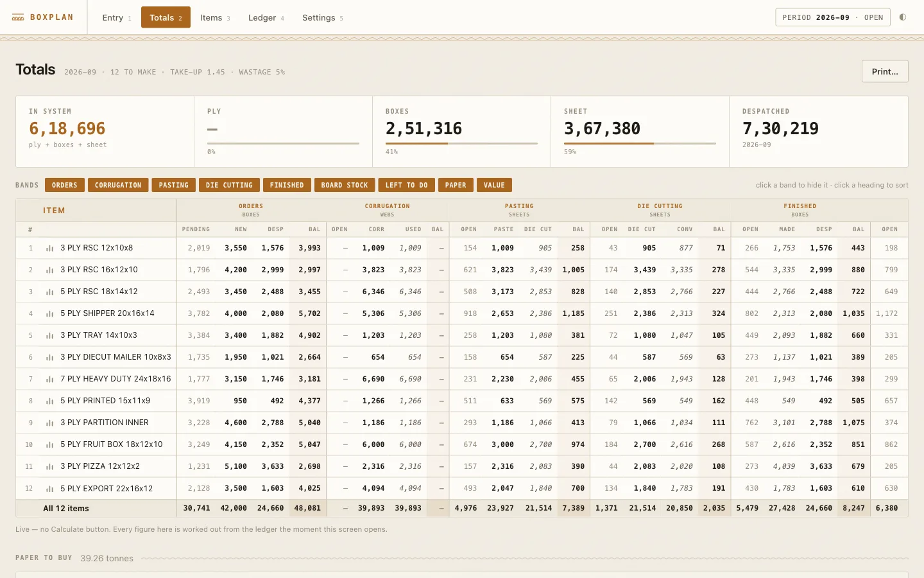Image resolution: width=924 pixels, height=578 pixels.
Task: Click the PERIOD 2026-09 OPEN badge
Action: (x=833, y=17)
